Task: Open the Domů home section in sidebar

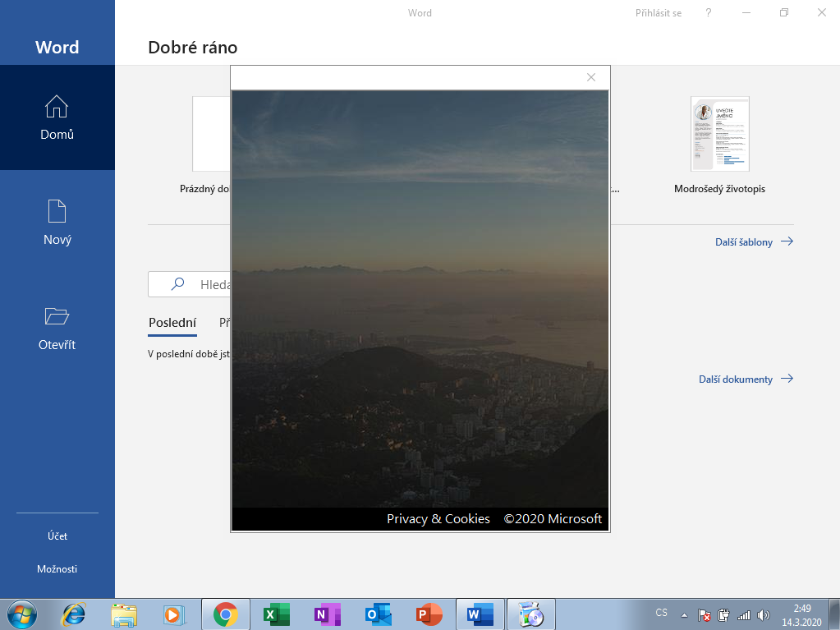Action: tap(57, 117)
